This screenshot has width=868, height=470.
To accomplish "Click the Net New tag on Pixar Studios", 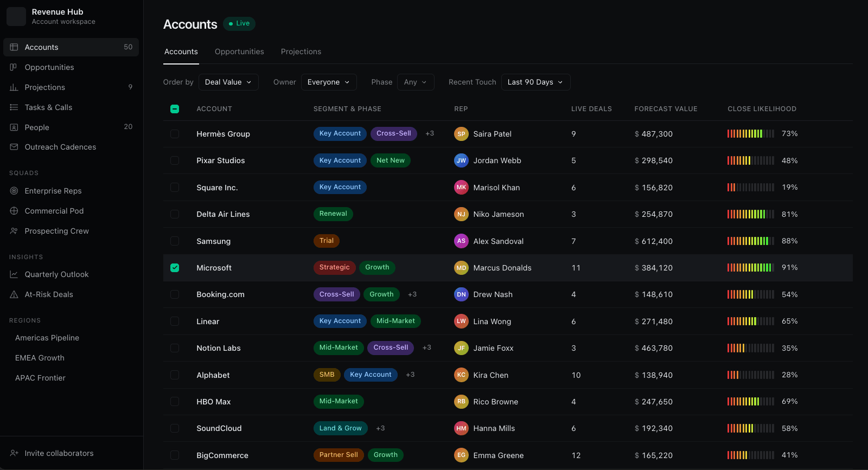I will point(391,160).
